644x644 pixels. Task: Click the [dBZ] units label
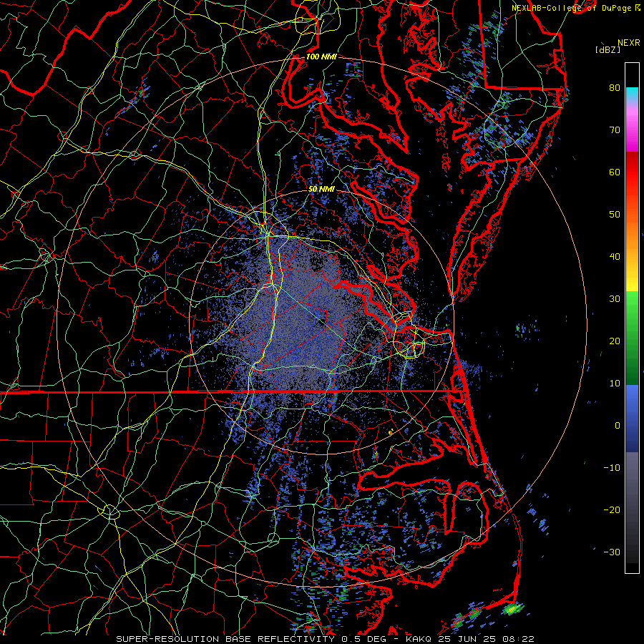[x=608, y=49]
